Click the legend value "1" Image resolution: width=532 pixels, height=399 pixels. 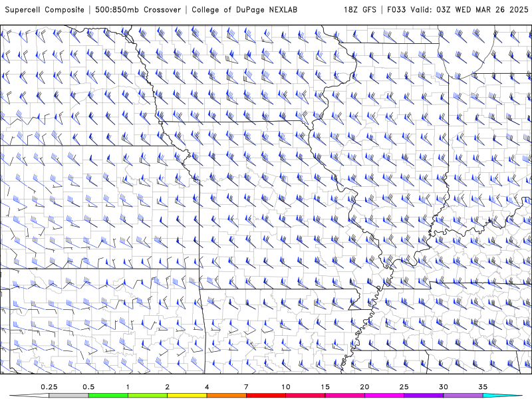128,387
